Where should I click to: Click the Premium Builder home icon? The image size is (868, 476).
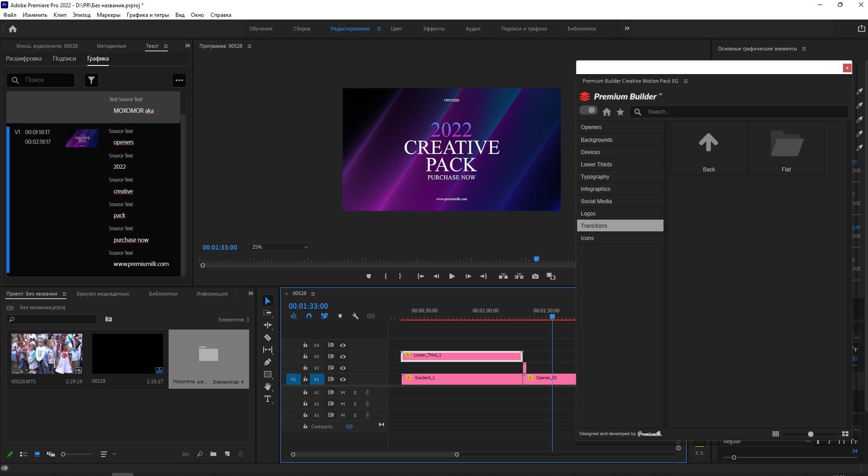pos(607,112)
